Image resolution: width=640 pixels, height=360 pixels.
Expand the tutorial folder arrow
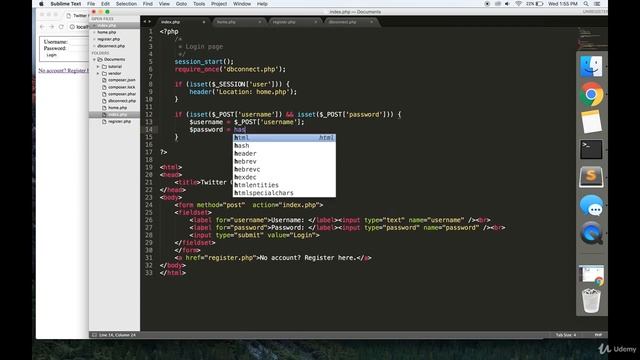(98, 67)
